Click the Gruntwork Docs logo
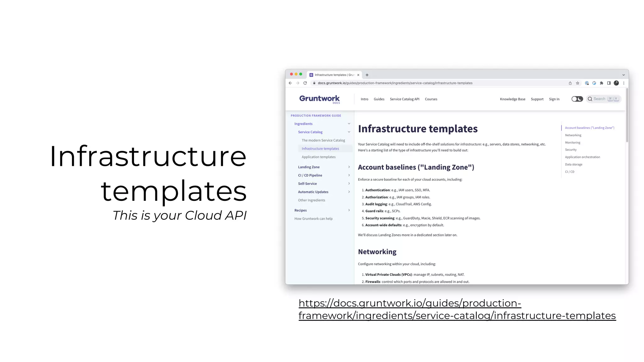644x362 pixels. tap(319, 99)
